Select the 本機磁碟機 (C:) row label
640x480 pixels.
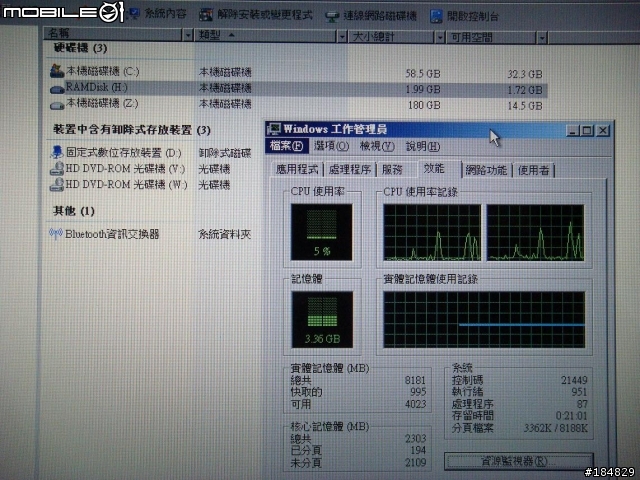[x=103, y=71]
